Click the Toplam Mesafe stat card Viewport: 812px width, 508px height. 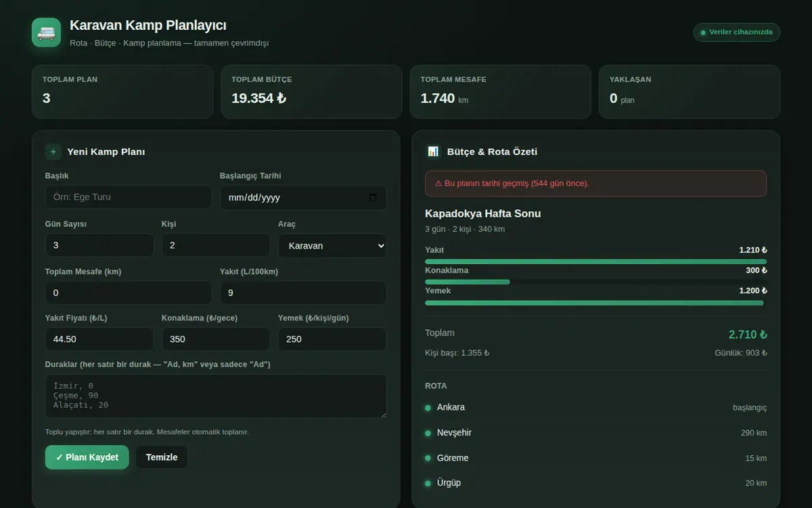point(501,91)
